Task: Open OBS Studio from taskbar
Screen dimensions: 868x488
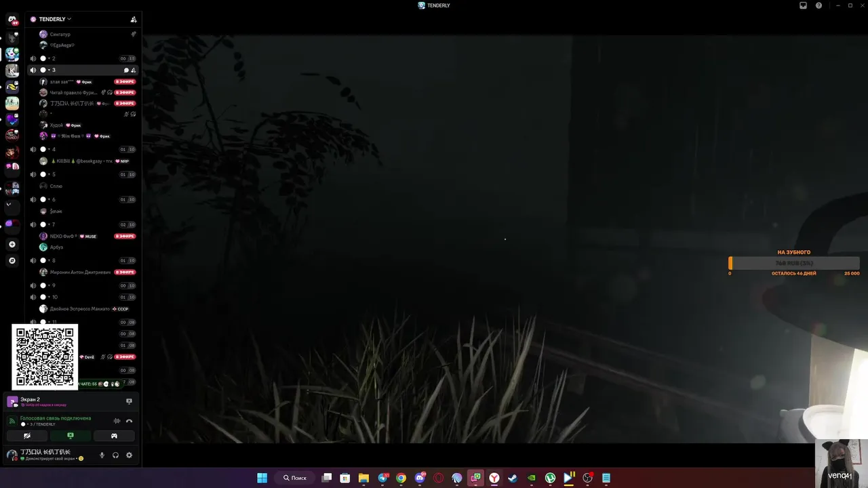Action: pos(587,478)
